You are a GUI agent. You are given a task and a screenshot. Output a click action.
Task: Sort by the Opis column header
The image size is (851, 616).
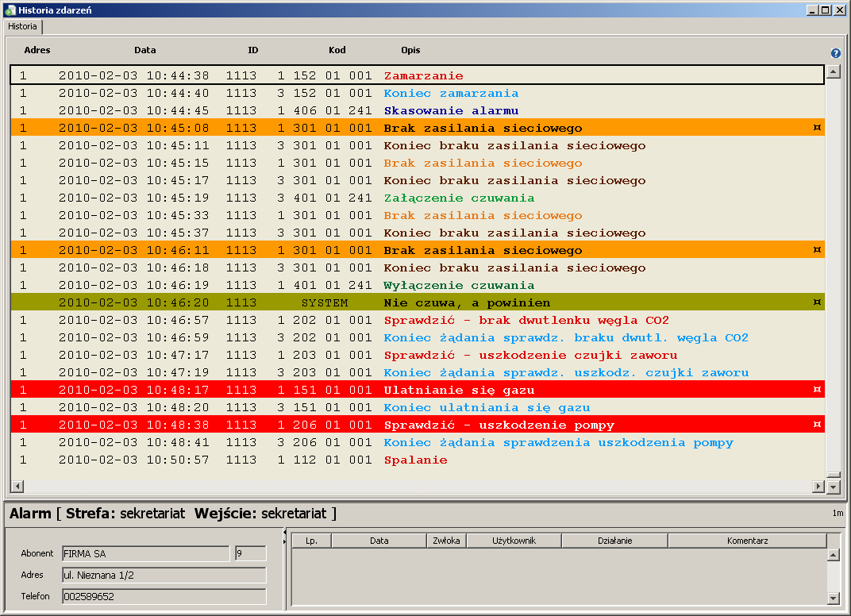click(410, 50)
